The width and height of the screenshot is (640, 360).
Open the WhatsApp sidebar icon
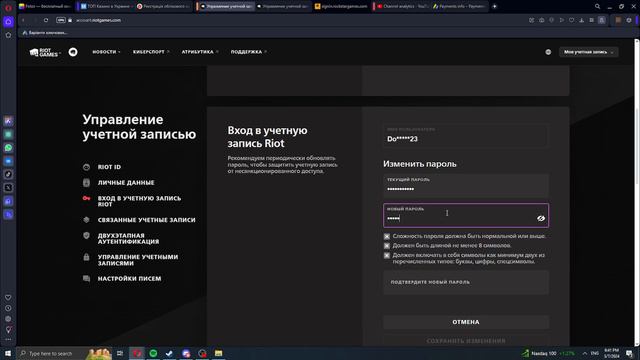(x=8, y=148)
